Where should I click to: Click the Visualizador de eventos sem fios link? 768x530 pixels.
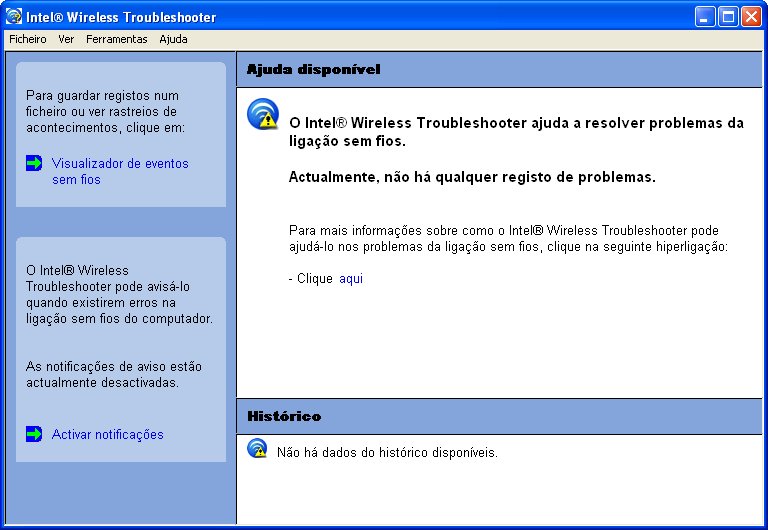(120, 171)
